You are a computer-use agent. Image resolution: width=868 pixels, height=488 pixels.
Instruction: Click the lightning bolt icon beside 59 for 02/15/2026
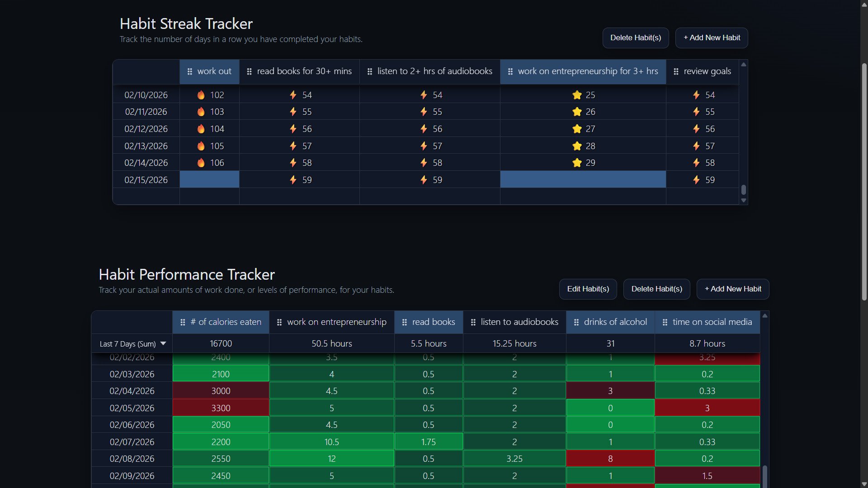294,179
